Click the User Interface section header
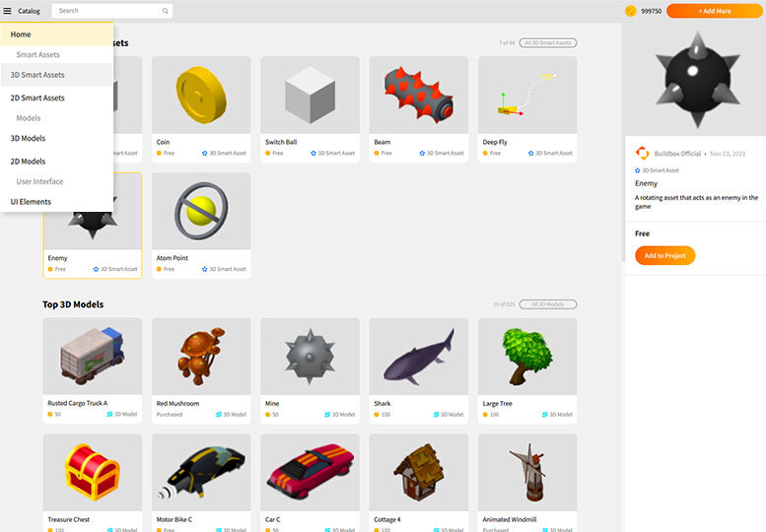The height and width of the screenshot is (532, 766). [40, 181]
